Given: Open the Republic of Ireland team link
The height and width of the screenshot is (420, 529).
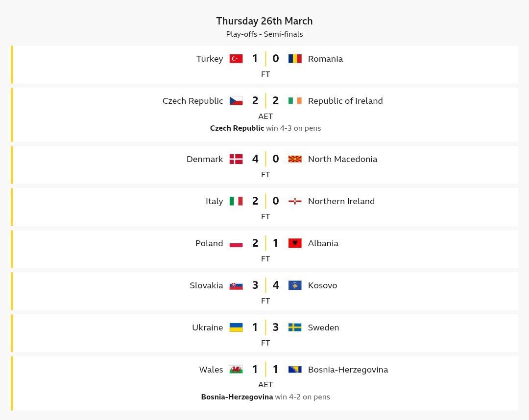Looking at the screenshot, I should click(x=345, y=101).
